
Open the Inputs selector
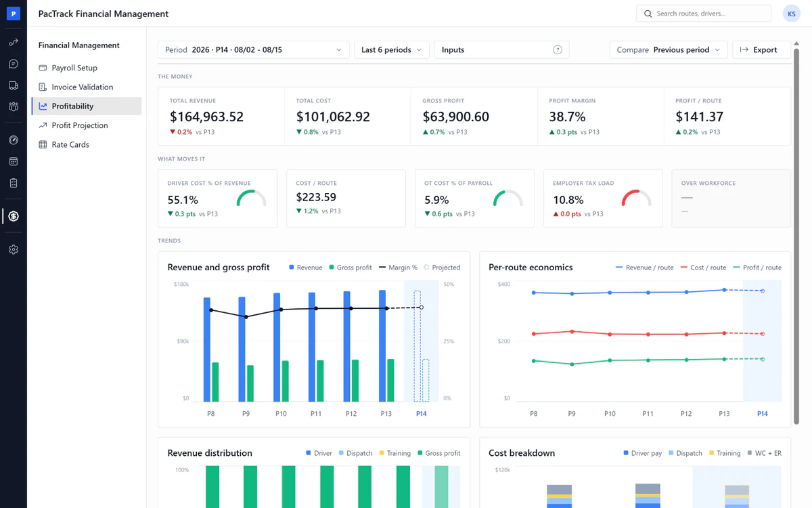click(x=501, y=49)
